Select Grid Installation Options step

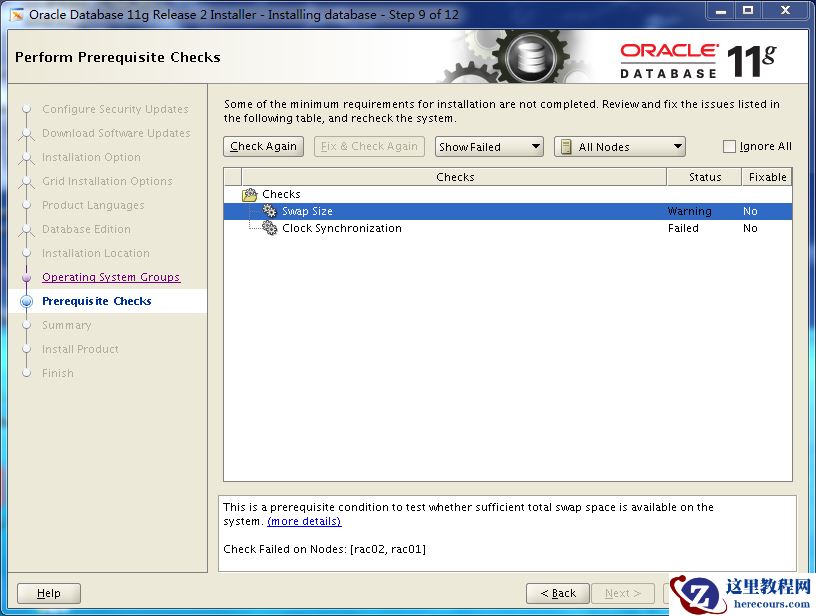tap(107, 181)
